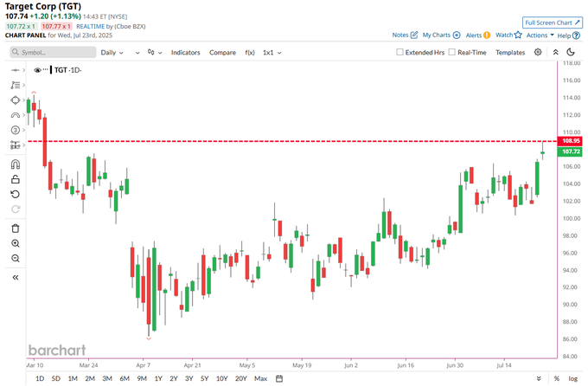Collapse the drawing toolbar

[16, 278]
